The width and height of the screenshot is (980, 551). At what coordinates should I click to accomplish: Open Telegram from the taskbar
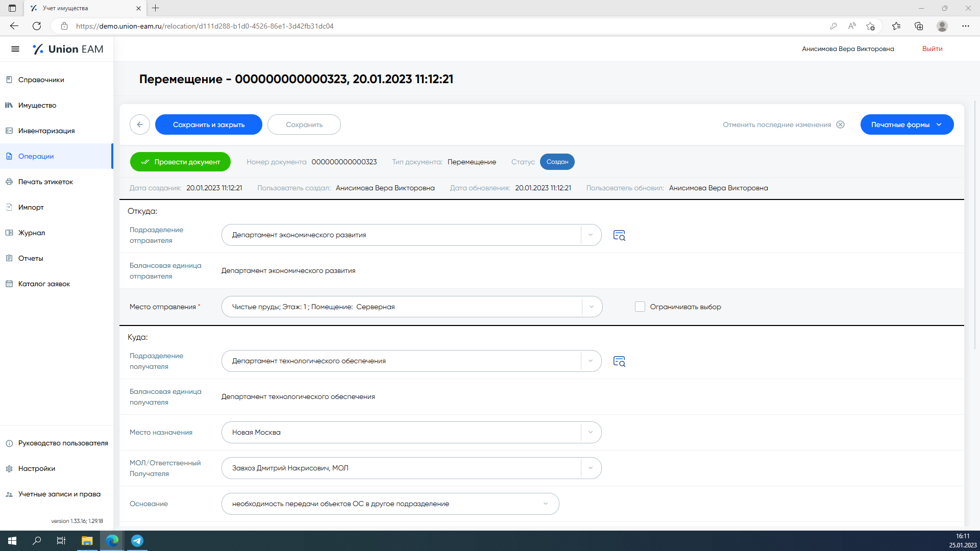tap(137, 541)
